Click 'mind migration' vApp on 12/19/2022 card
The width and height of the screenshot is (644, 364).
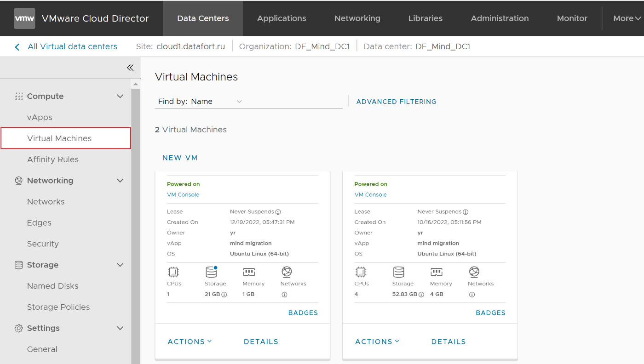[x=251, y=243]
